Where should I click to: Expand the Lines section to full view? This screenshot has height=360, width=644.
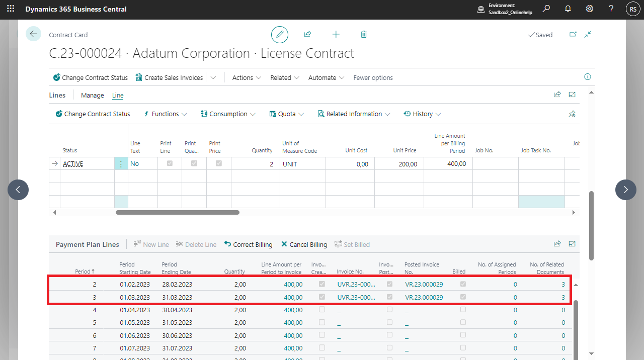pyautogui.click(x=572, y=95)
